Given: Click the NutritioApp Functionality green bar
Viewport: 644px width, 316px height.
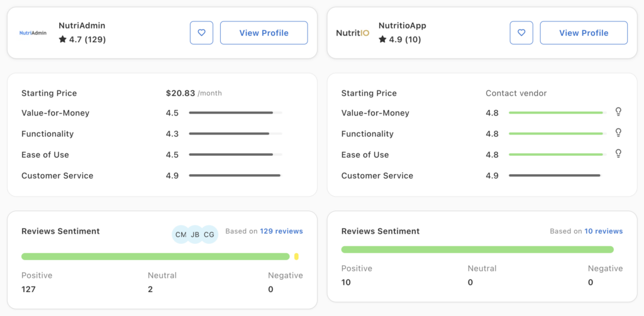Looking at the screenshot, I should click(556, 133).
